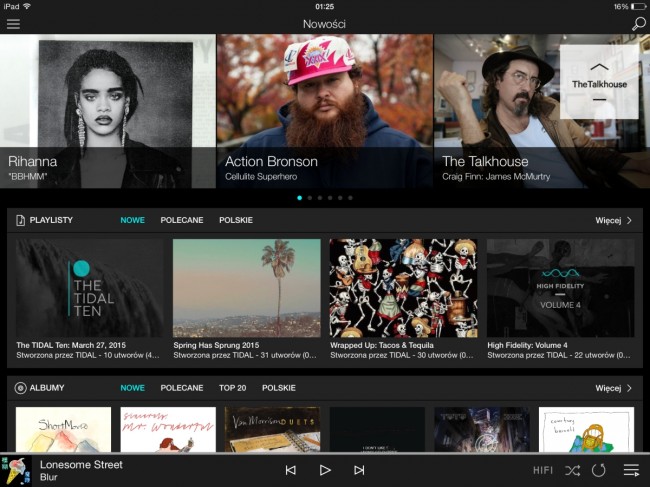The width and height of the screenshot is (650, 487).
Task: Go to sixth carousel page dot
Action: pos(350,198)
